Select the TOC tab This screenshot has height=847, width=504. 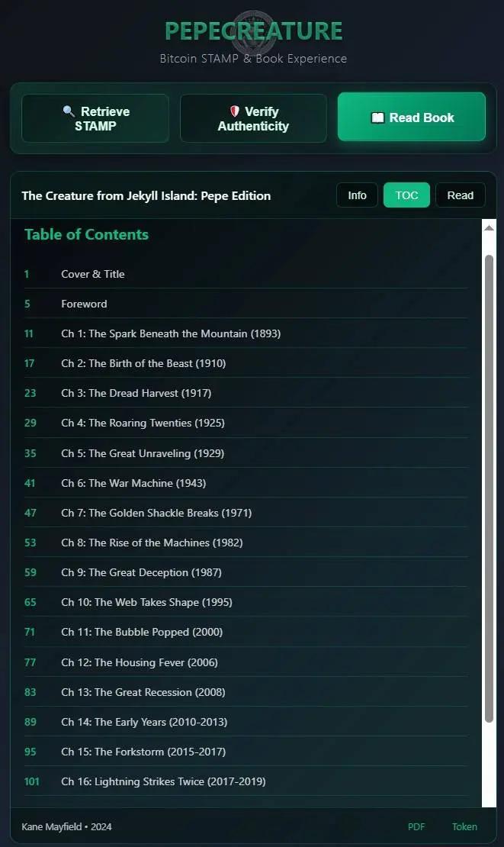coord(406,195)
